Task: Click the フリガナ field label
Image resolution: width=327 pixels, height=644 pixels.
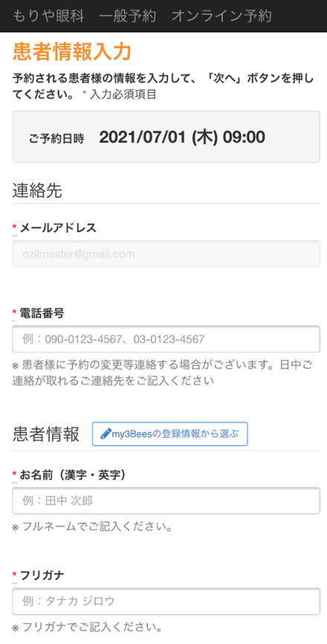Action: (x=42, y=576)
